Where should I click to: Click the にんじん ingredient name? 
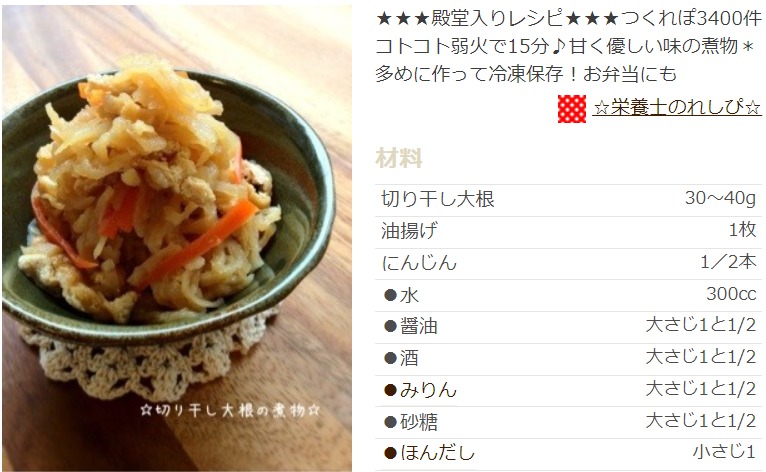tap(419, 262)
